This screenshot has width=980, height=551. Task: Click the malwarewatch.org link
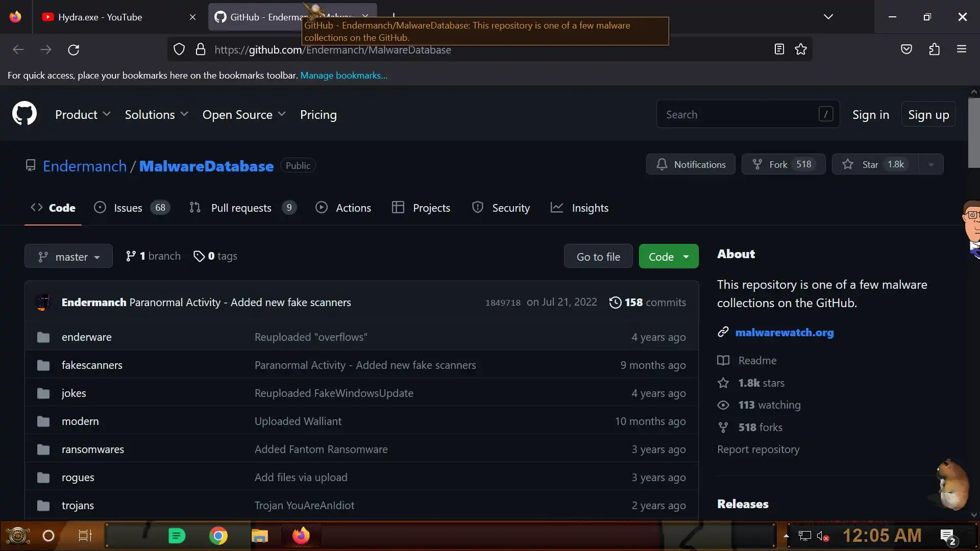click(x=784, y=333)
